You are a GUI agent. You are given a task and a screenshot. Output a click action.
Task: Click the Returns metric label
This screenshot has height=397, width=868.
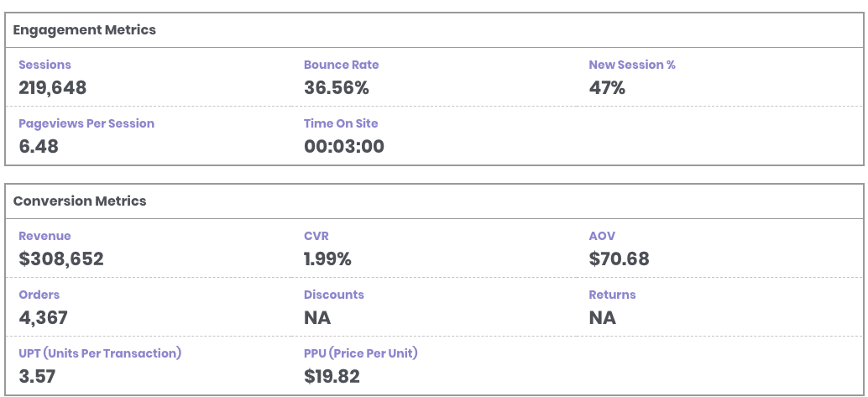pyautogui.click(x=612, y=295)
